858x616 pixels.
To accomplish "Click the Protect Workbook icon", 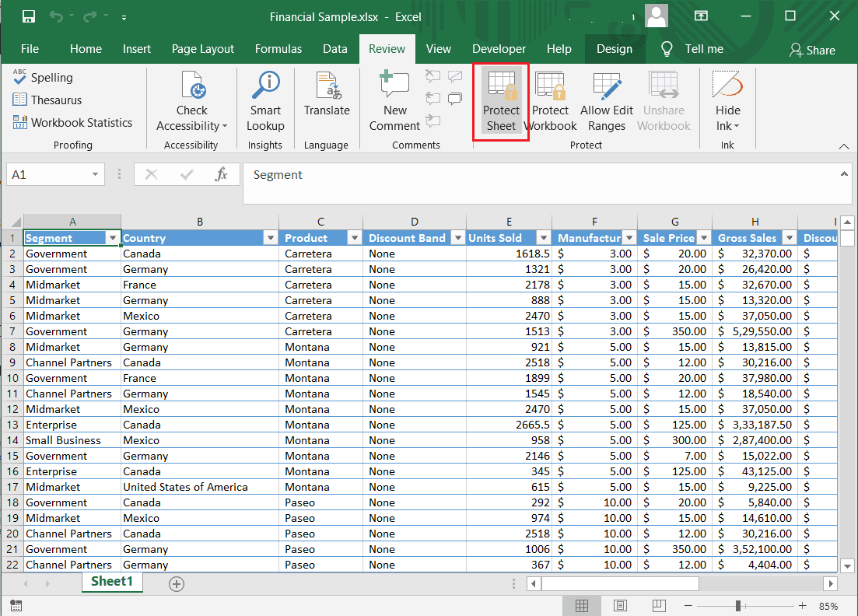I will [550, 103].
